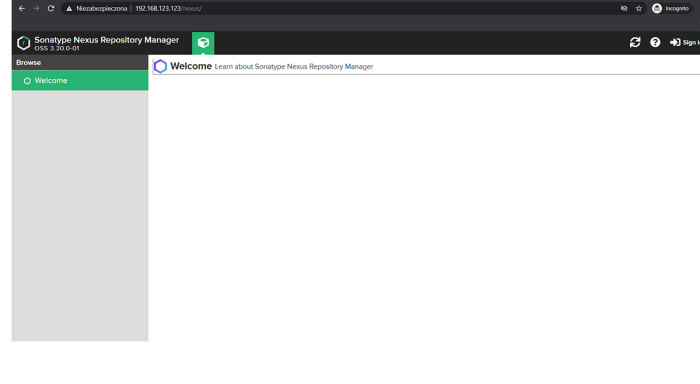The image size is (700, 384).
Task: Click the Welcome page heading
Action: click(x=191, y=66)
